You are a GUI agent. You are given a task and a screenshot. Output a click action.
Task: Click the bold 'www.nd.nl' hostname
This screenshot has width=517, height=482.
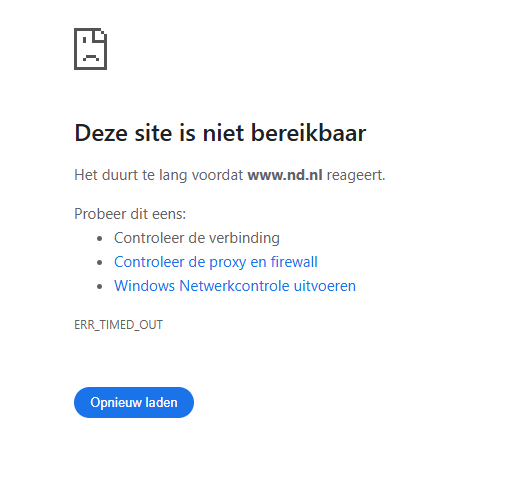click(285, 175)
